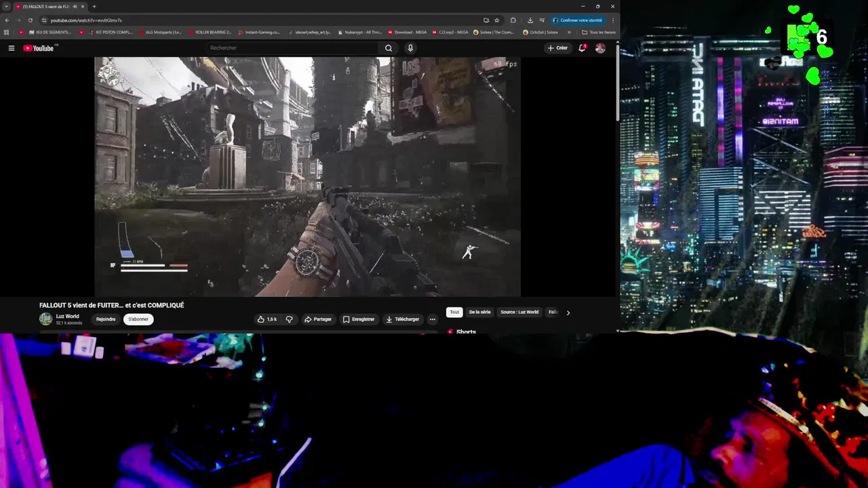868x488 pixels.
Task: Click the Télécharger download button
Action: 403,319
